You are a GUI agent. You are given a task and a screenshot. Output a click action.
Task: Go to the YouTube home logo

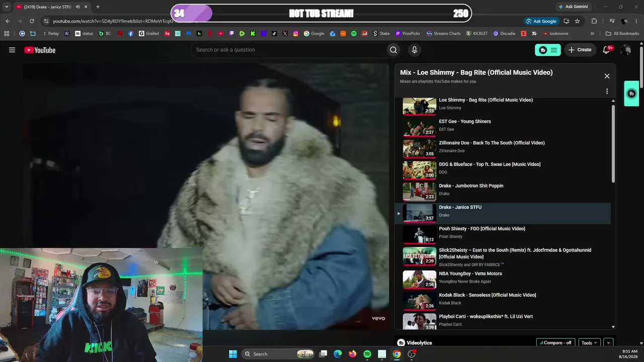tap(40, 50)
